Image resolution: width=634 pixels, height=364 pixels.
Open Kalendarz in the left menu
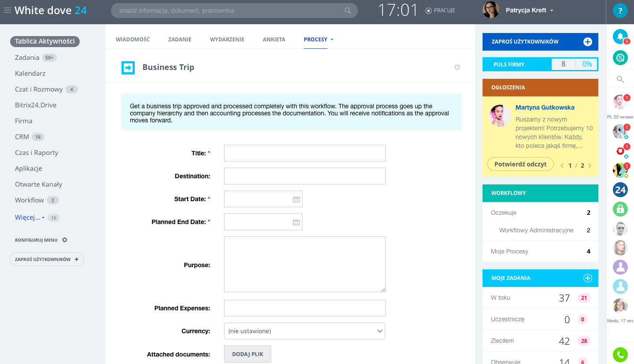[x=30, y=74]
